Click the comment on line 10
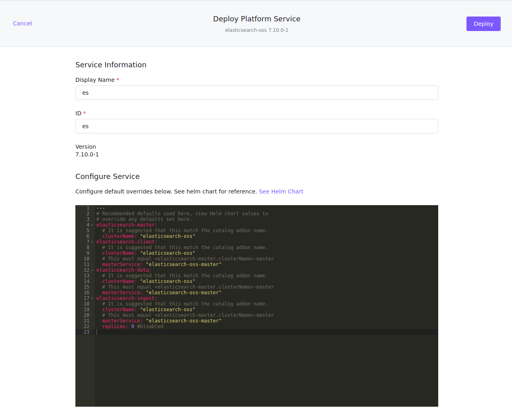 click(x=188, y=259)
